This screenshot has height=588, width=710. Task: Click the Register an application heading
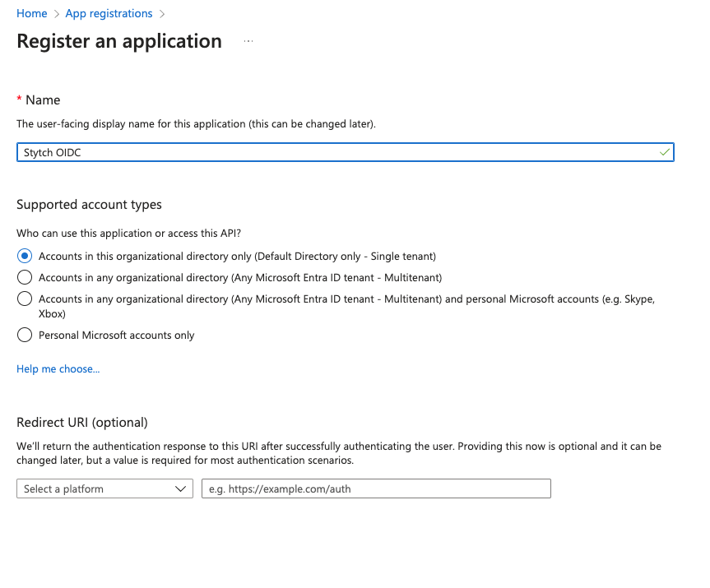point(119,41)
